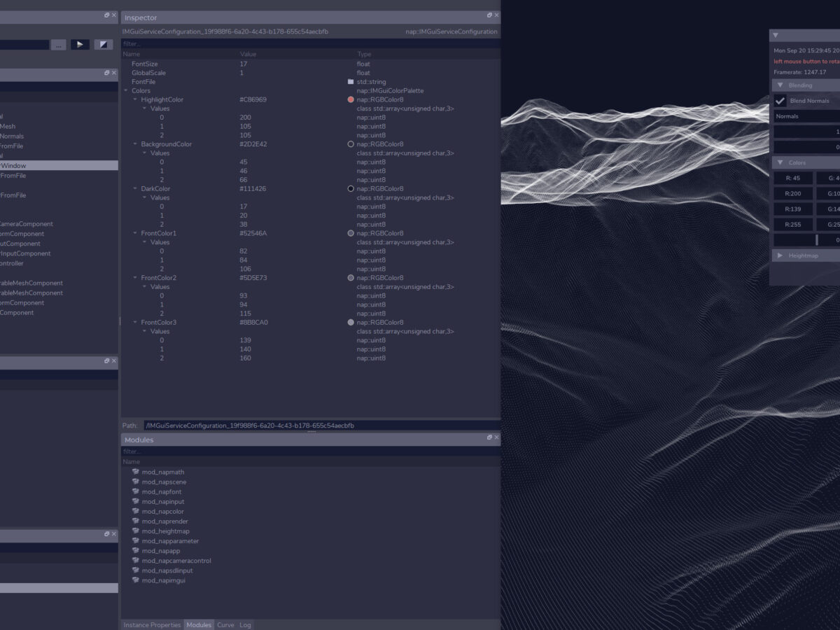Viewport: 840px width, 630px height.
Task: Open the Log tab
Action: coord(245,624)
